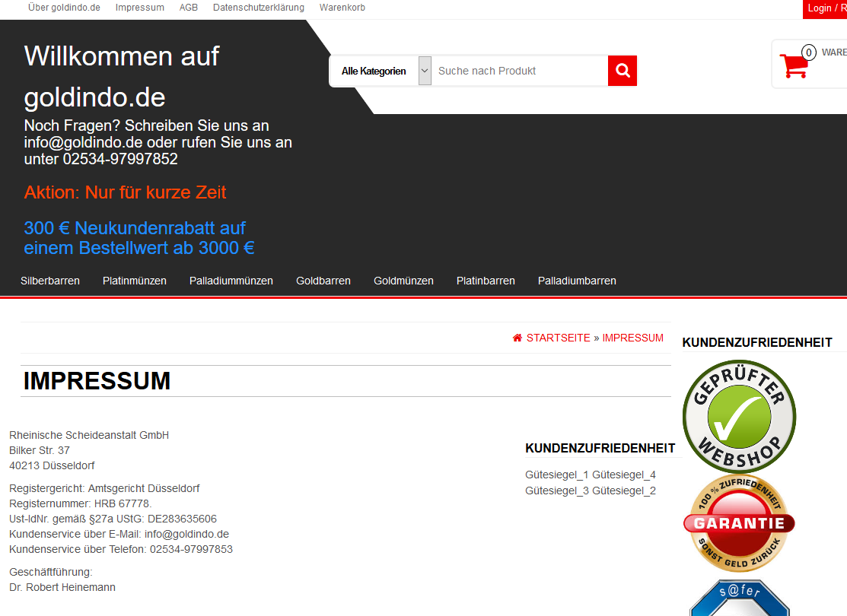Open the red shopping cart icon
The image size is (847, 616).
coord(794,66)
